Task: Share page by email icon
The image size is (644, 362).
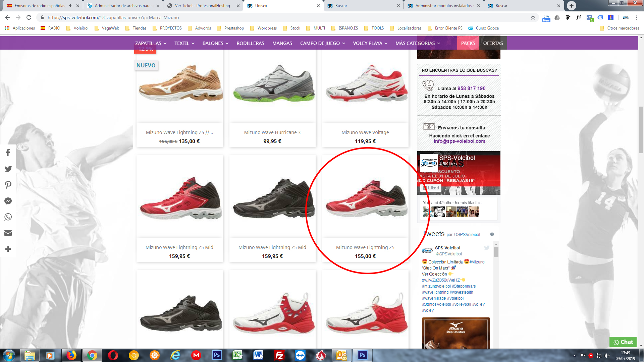Action: click(x=8, y=233)
